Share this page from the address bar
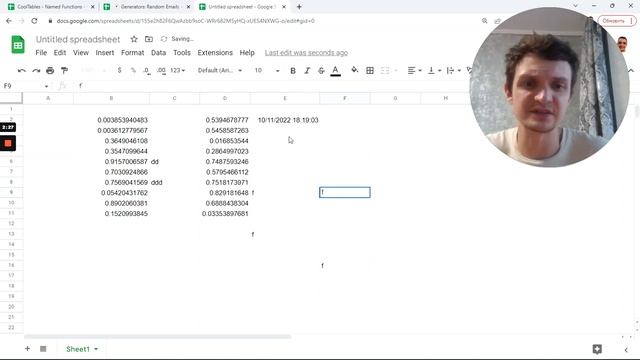Screen dimensions: 640x360 (497, 21)
